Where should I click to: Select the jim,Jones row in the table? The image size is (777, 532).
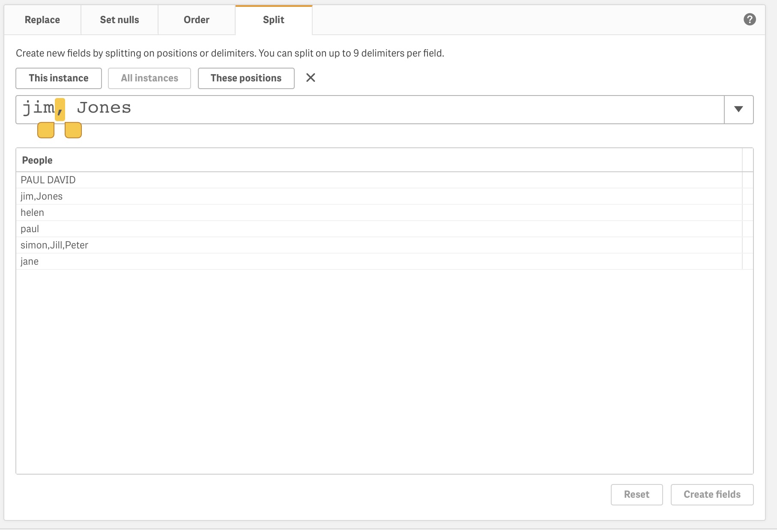[x=42, y=197]
